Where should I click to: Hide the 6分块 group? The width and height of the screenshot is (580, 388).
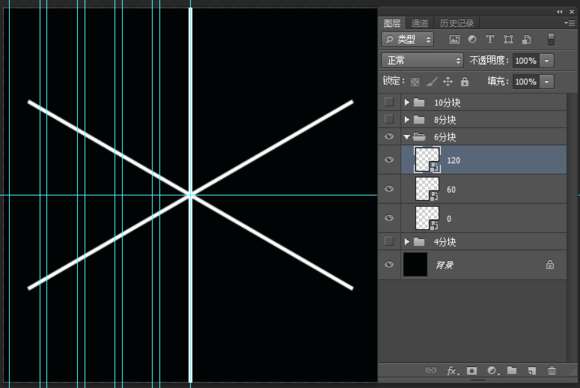tap(389, 137)
